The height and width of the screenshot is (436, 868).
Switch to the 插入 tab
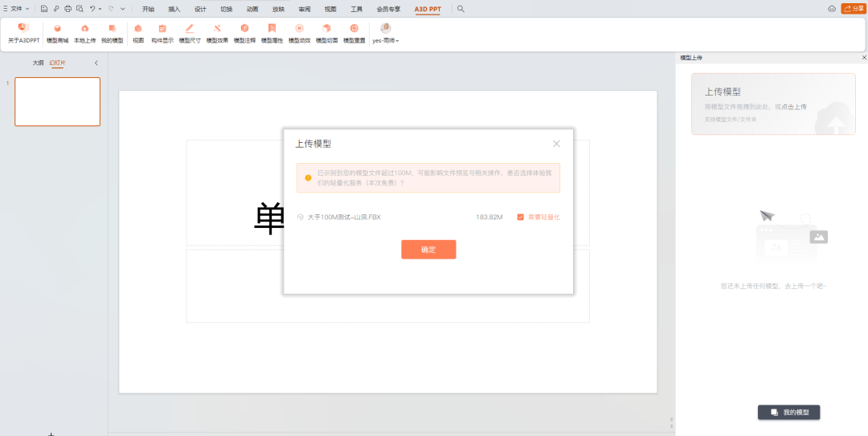(x=174, y=9)
